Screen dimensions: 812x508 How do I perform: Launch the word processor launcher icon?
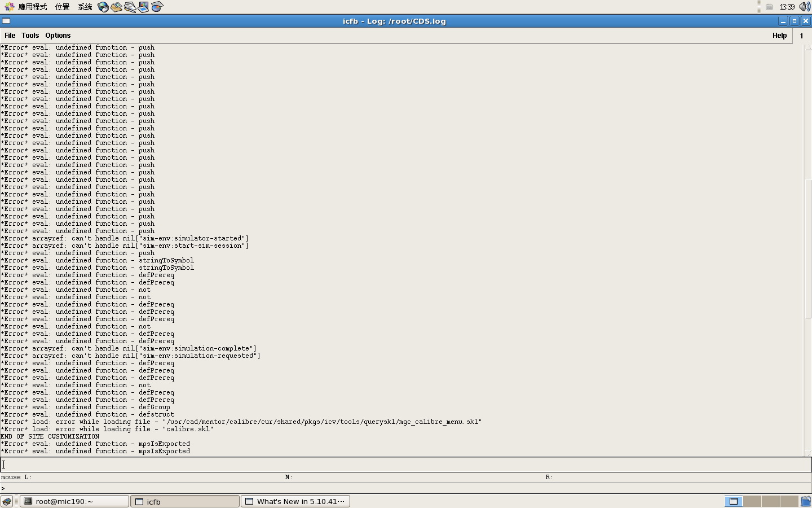tap(130, 7)
